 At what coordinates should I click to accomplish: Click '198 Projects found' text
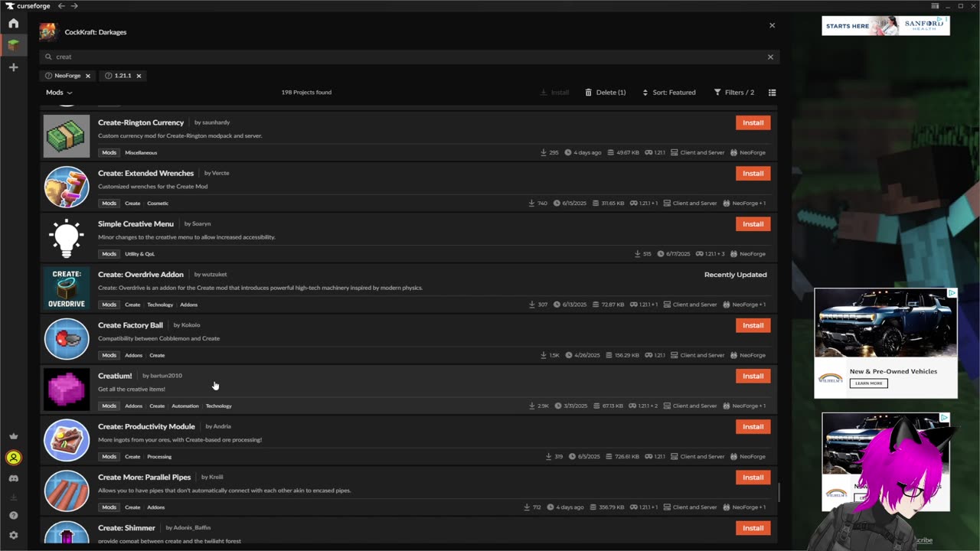306,93
